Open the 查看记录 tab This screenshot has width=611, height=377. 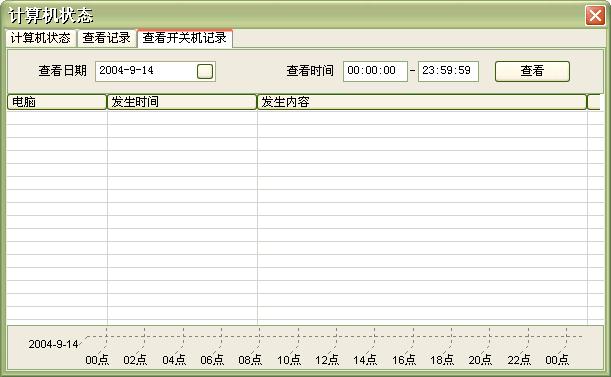pyautogui.click(x=106, y=38)
